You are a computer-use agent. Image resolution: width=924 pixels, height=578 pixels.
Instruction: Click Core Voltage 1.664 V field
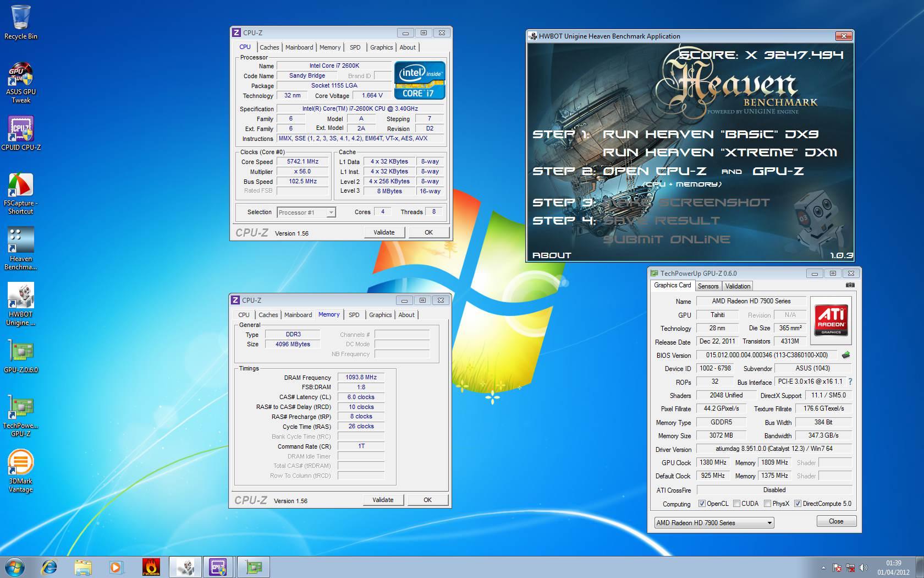(372, 95)
